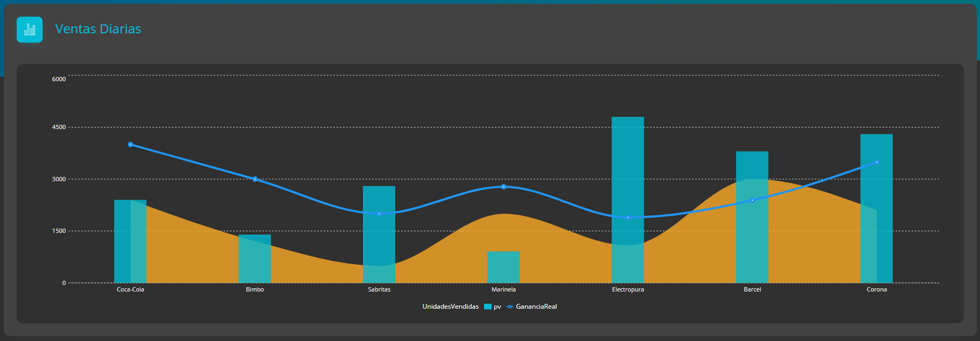Select the Corona pv bar
980x341 pixels.
pyautogui.click(x=877, y=209)
